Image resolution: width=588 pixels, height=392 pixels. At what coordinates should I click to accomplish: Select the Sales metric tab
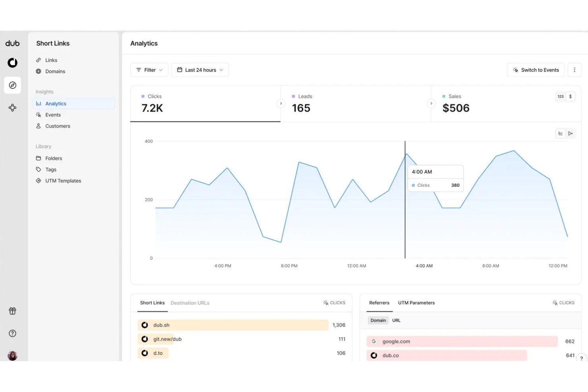click(506, 104)
